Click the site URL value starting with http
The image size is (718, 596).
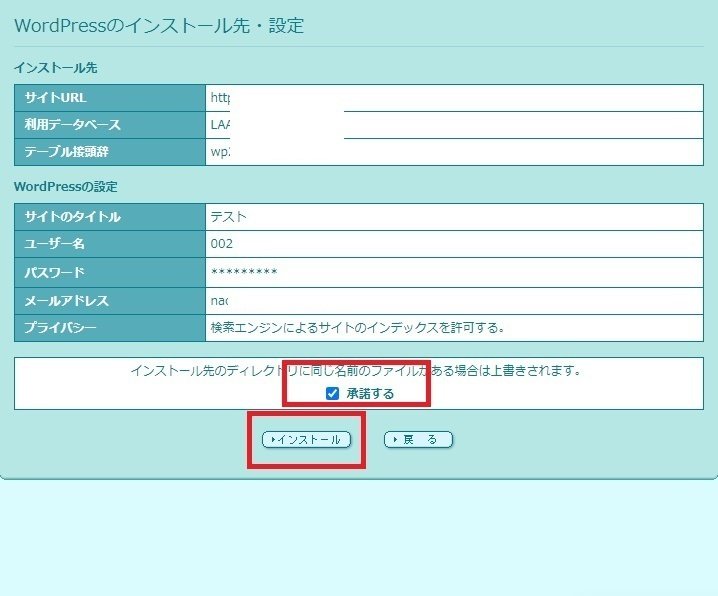point(220,98)
